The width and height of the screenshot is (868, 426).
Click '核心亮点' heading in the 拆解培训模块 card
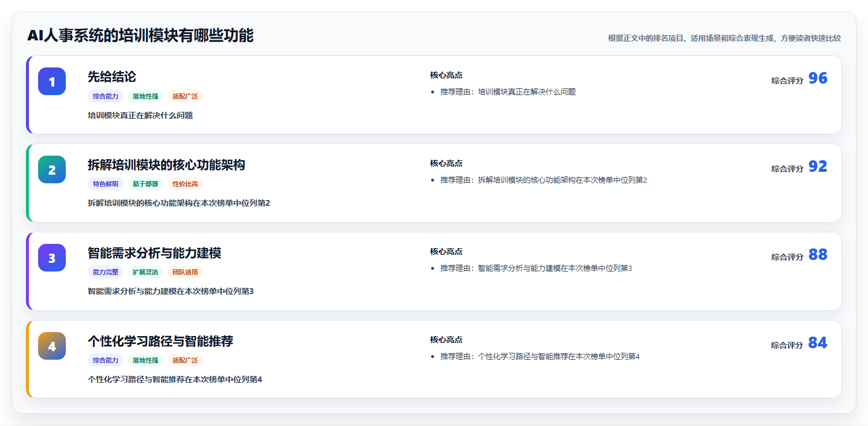446,163
